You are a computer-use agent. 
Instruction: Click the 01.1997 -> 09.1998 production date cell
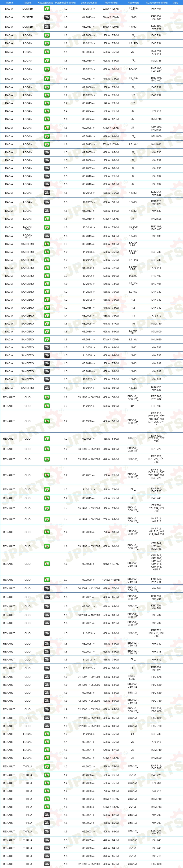[89, 677]
